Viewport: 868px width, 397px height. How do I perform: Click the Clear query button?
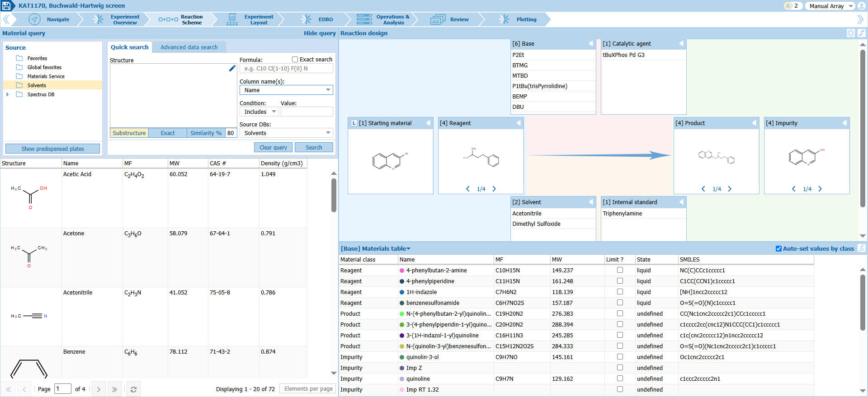[x=273, y=148]
